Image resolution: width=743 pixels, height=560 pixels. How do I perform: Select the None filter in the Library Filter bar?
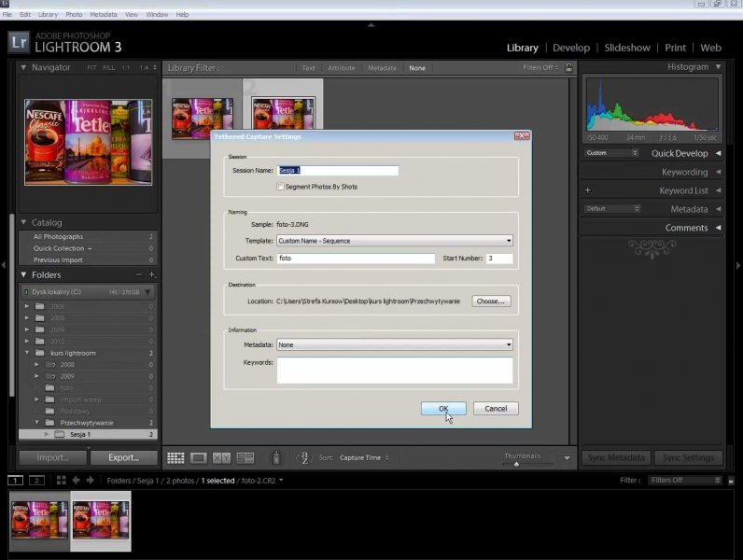(x=416, y=68)
